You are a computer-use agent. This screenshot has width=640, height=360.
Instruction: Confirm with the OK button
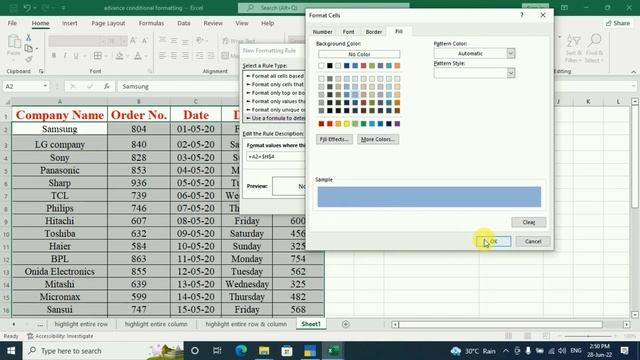click(493, 241)
